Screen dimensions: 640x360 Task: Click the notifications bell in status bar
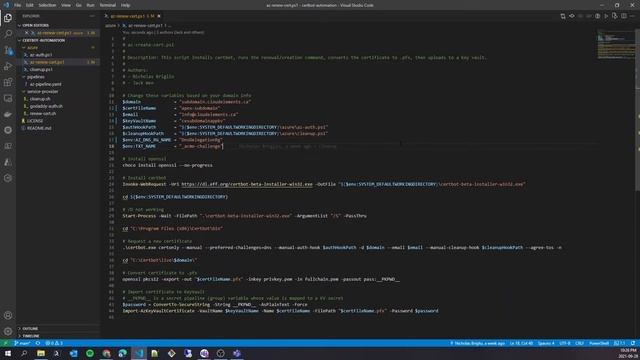pyautogui.click(x=633, y=343)
